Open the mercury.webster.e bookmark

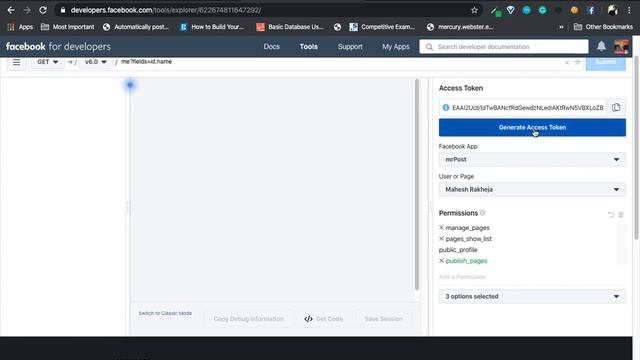tap(460, 27)
